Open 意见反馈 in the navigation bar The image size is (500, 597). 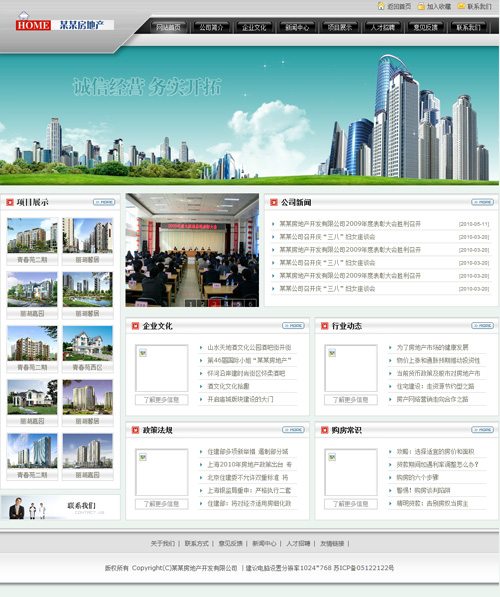click(x=426, y=27)
